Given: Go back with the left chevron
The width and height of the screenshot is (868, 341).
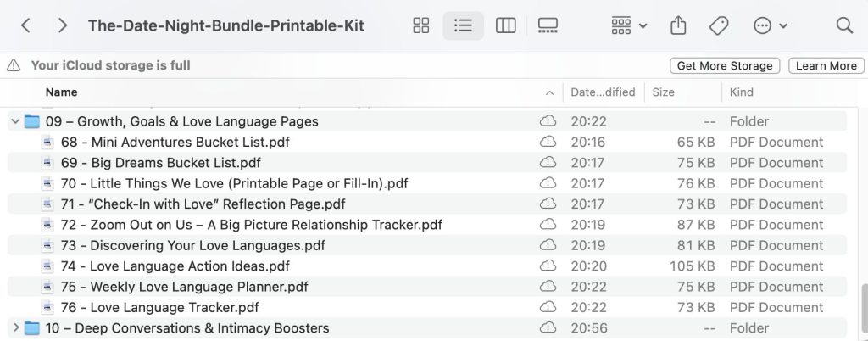Looking at the screenshot, I should (25, 25).
